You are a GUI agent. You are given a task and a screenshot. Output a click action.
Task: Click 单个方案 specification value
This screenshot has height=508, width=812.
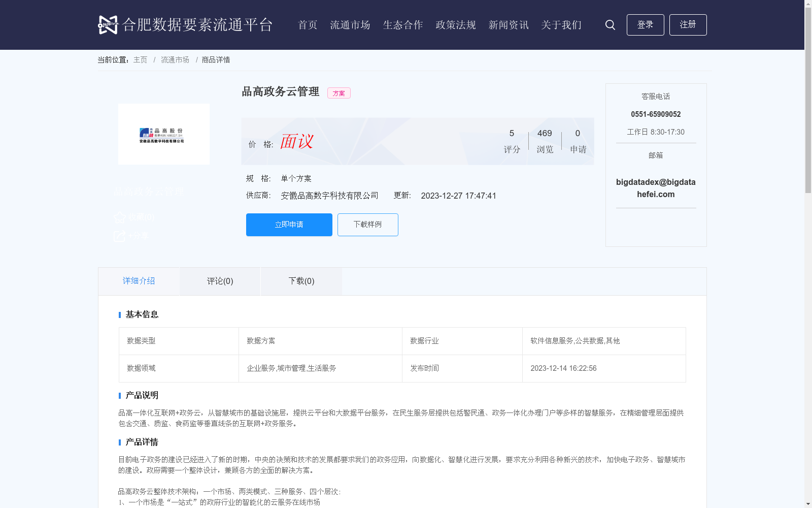pos(296,178)
